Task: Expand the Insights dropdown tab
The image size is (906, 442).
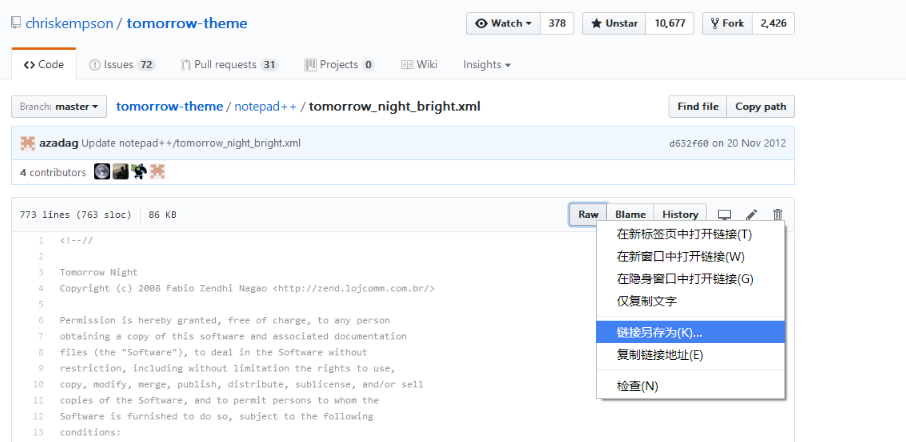Action: coord(487,65)
